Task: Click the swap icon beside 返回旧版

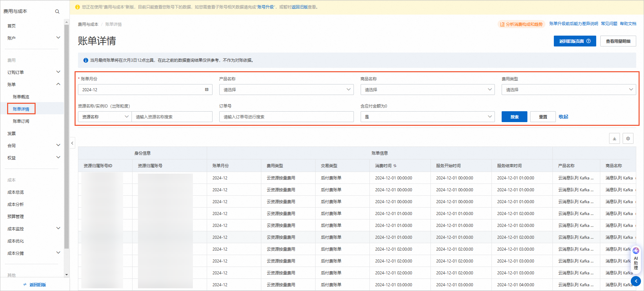Action: 25,285
